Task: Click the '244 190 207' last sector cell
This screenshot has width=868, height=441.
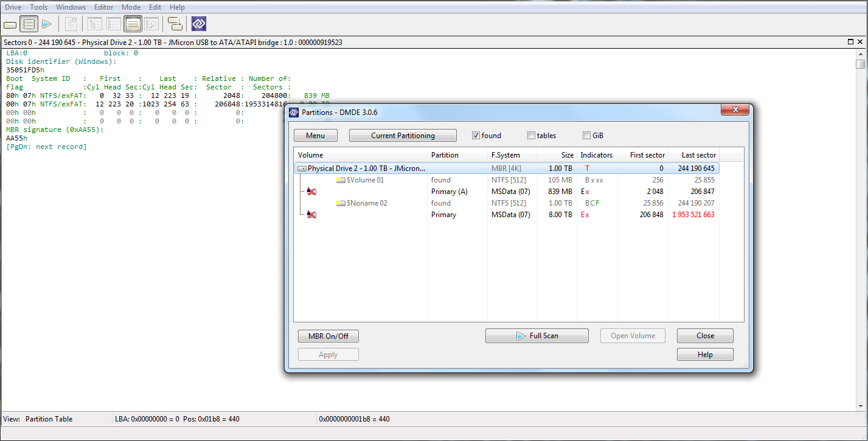Action: point(696,203)
